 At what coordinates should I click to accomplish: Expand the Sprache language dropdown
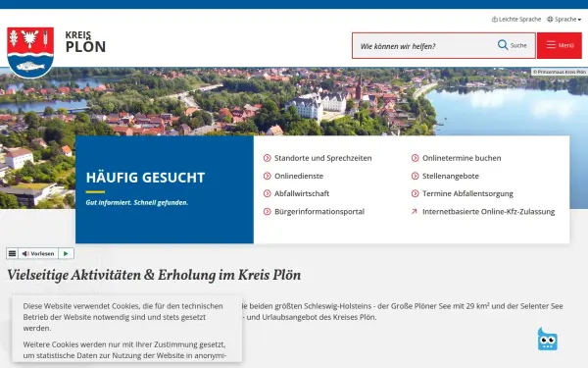click(564, 20)
